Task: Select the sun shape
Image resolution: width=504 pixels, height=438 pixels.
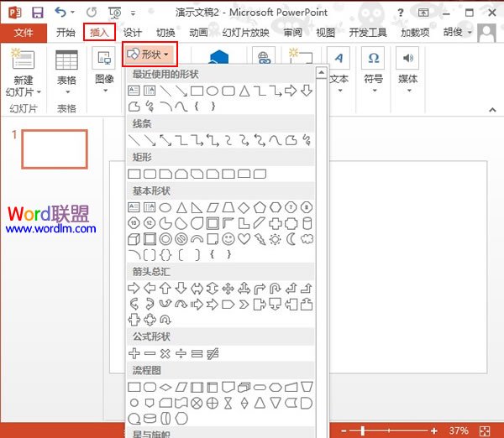Action: pos(276,239)
